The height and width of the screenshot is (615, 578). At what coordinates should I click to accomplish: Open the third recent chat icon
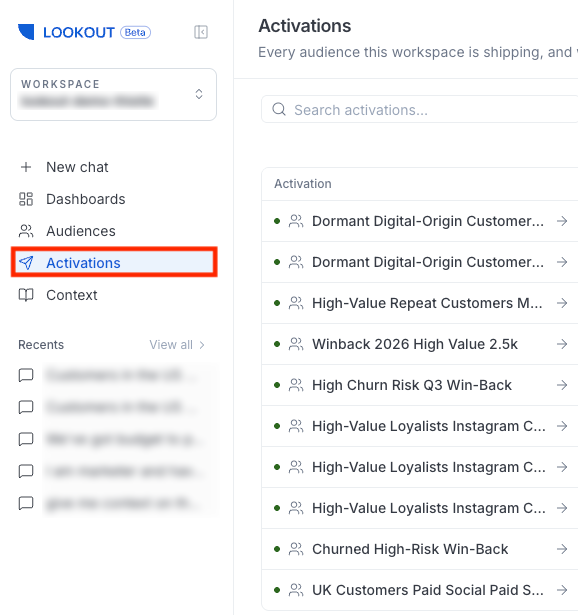(x=26, y=439)
